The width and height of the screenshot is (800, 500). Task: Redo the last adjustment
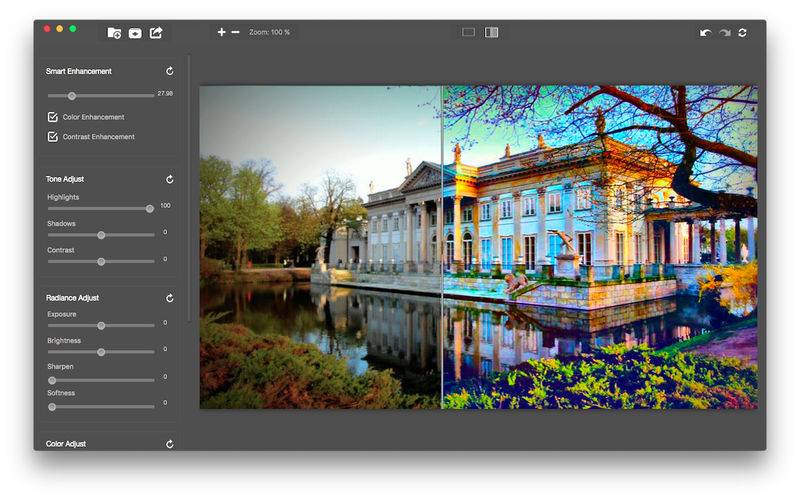point(724,33)
